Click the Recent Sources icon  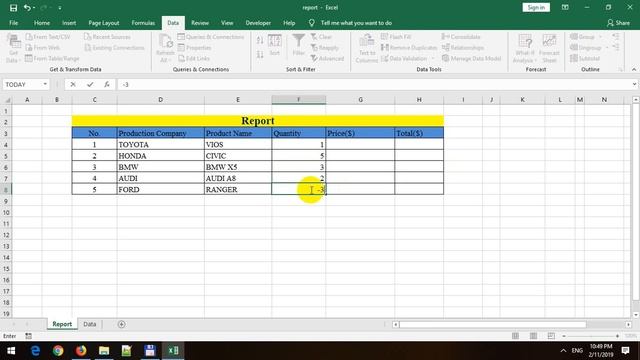pyautogui.click(x=87, y=37)
